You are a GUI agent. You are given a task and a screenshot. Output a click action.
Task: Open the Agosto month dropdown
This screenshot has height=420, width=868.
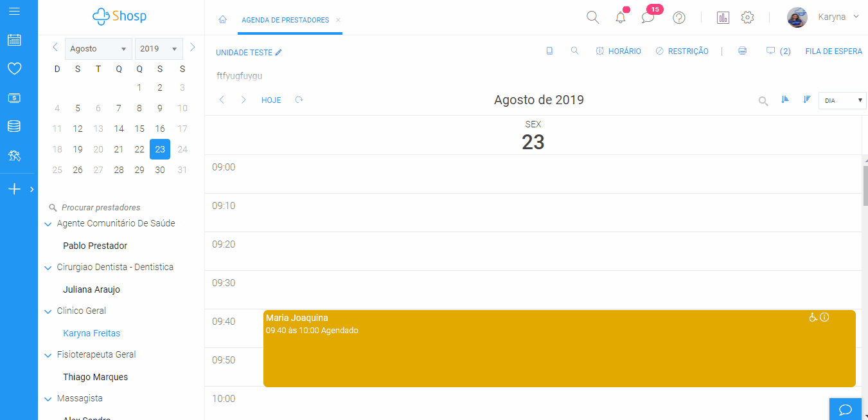pos(98,49)
